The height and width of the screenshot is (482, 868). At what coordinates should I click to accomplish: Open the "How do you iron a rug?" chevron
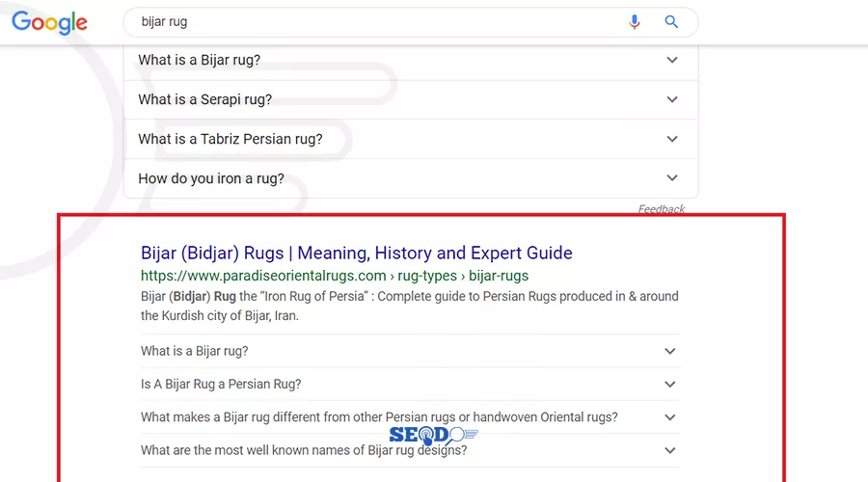[672, 178]
